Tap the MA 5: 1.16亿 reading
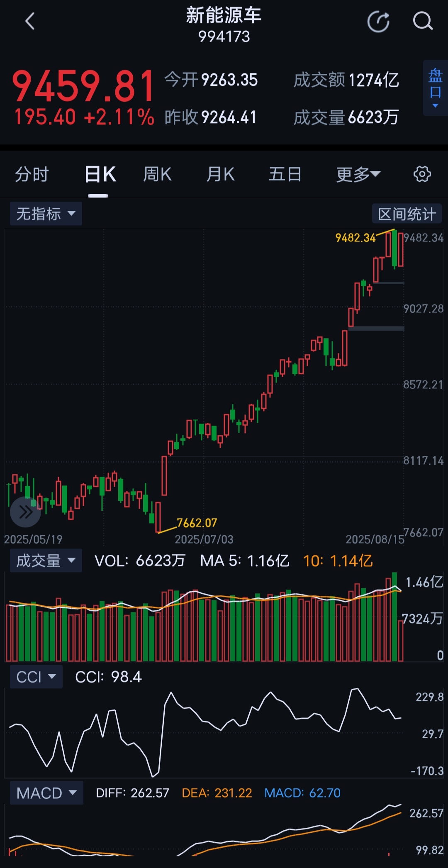Screen dimensions: 448x868 pyautogui.click(x=245, y=561)
